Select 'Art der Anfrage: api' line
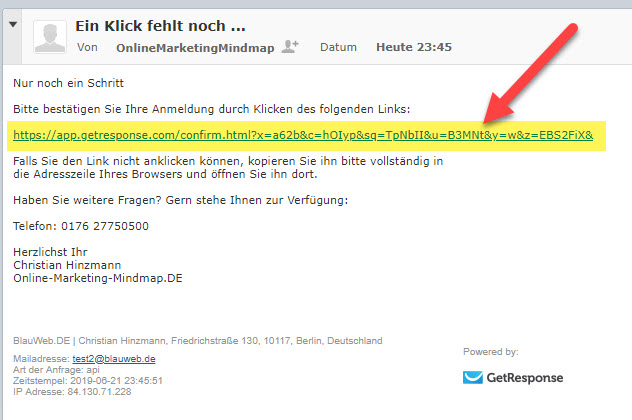The image size is (632, 420). pos(56,369)
